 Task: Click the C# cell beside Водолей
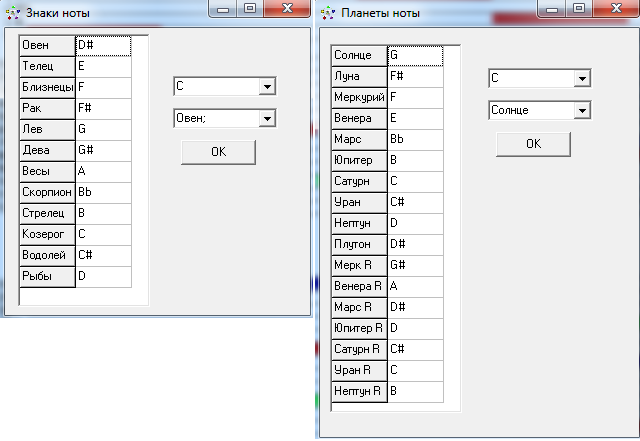tap(103, 255)
